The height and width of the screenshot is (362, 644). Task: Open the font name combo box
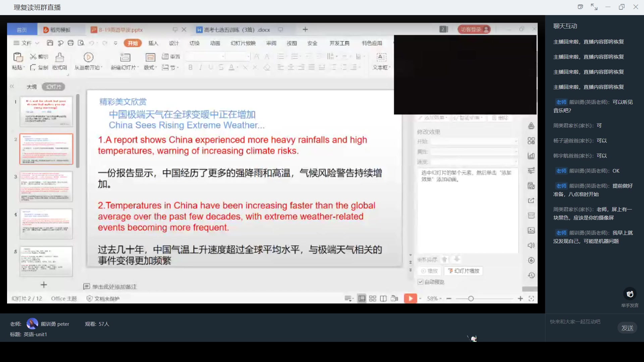[x=205, y=56]
